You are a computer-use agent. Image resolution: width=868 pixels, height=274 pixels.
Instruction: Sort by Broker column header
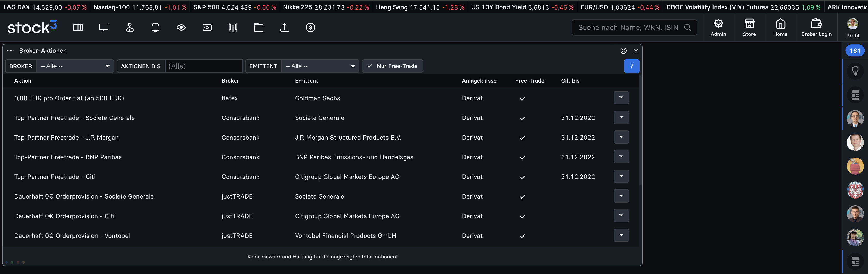230,81
